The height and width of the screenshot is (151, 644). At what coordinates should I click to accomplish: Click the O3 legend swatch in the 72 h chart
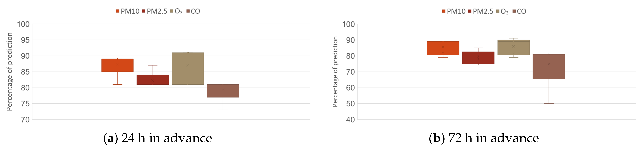498,11
